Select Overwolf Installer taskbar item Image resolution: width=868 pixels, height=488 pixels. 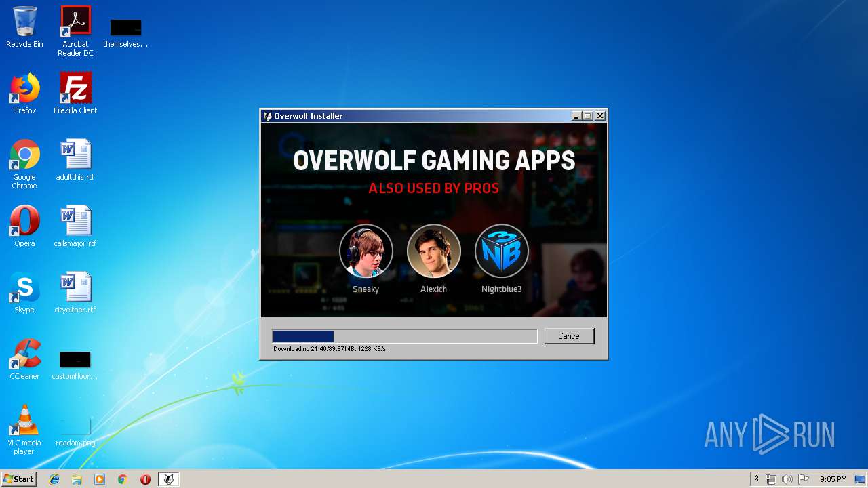coord(169,479)
